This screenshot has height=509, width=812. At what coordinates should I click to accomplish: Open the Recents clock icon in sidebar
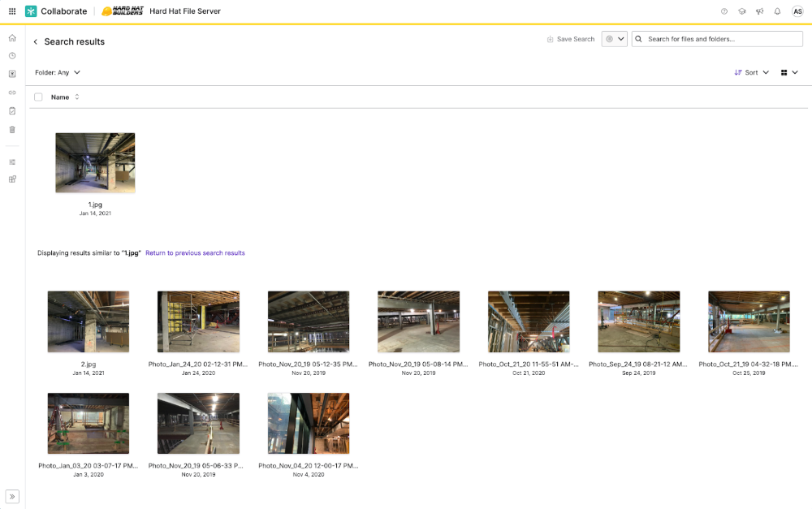(x=12, y=56)
